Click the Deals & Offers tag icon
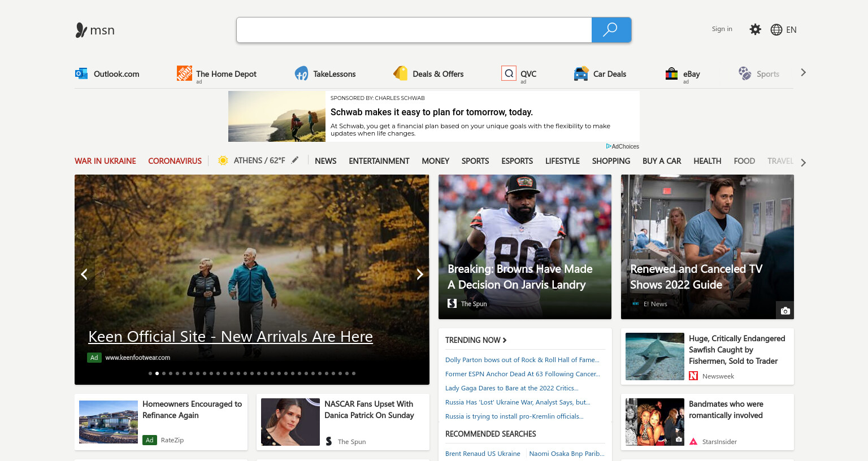 point(400,73)
